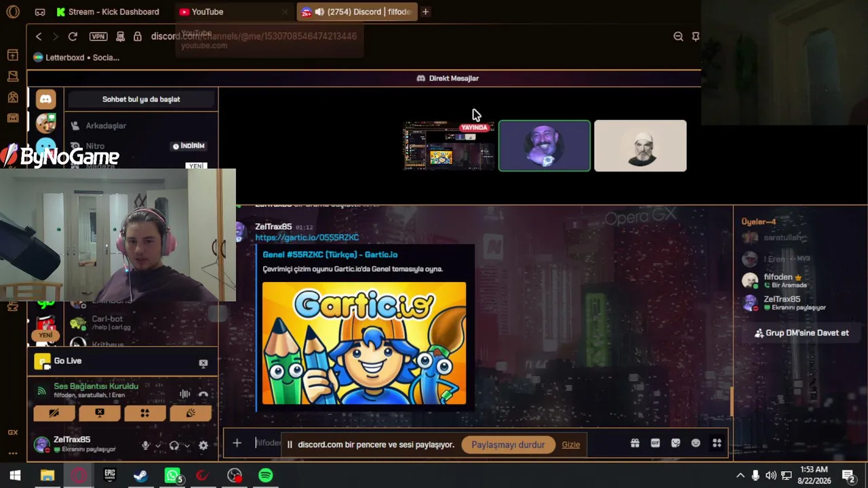The image size is (868, 488).
Task: Open Steam from the taskbar
Action: tap(140, 475)
